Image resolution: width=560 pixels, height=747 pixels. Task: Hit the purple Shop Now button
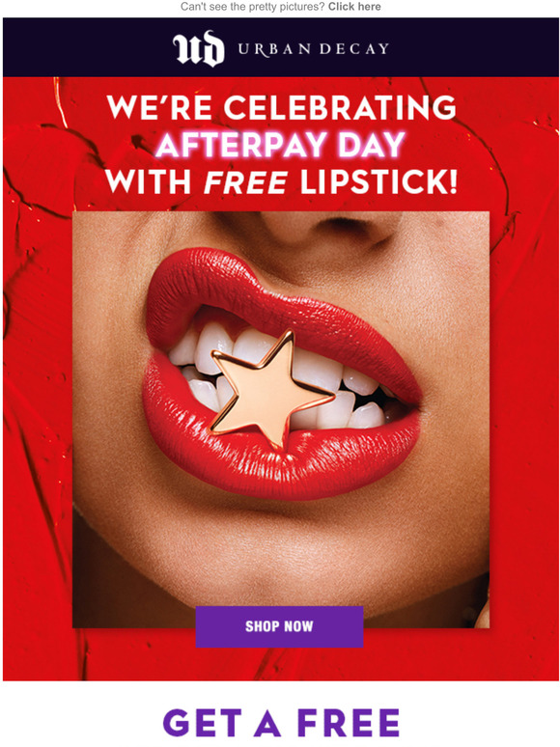(279, 626)
